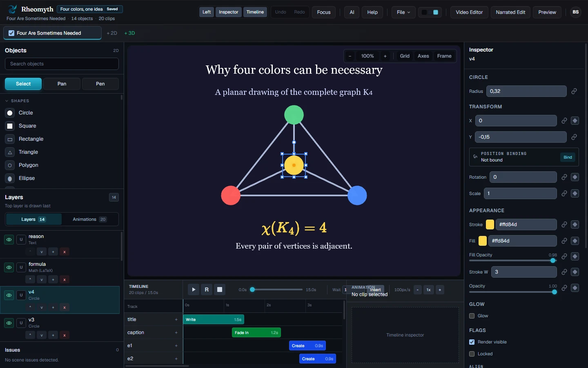Click the keyframe diamond for X position
The image size is (588, 368).
coord(575,121)
